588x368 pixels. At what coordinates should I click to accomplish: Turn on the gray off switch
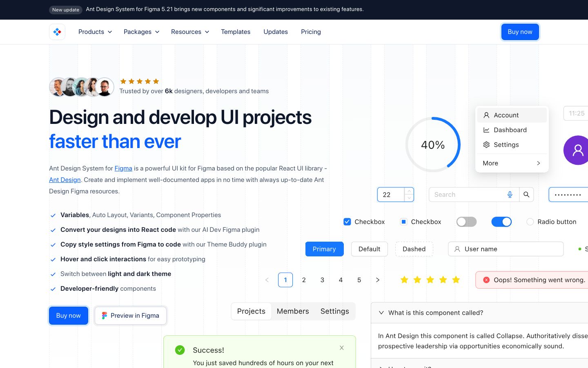click(x=466, y=222)
